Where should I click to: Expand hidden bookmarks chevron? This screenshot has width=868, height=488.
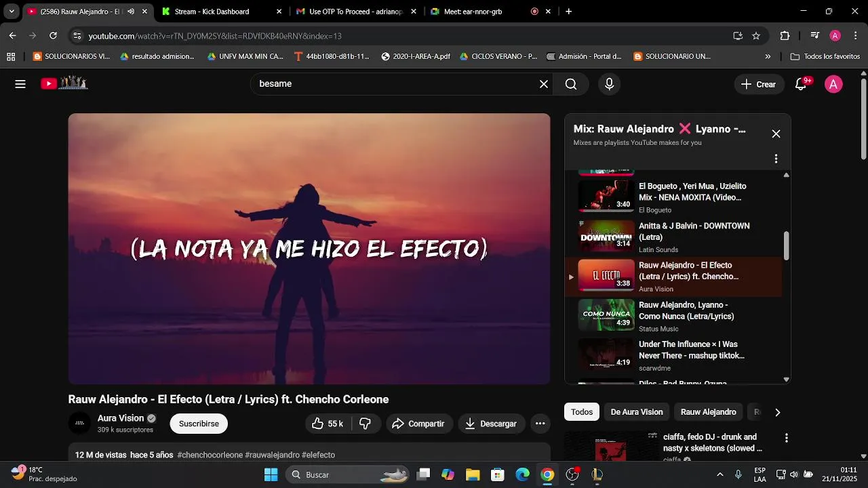[x=768, y=56]
